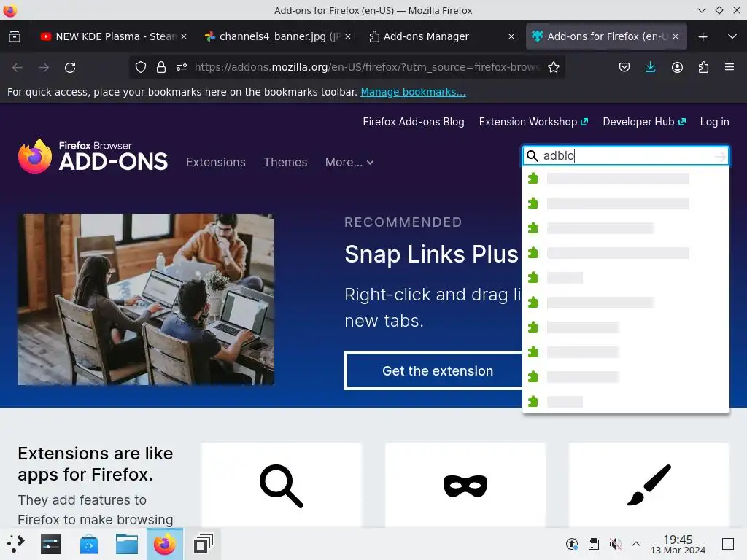Open tracking protection shield panel
Viewport: 747px width, 560px height.
141,68
